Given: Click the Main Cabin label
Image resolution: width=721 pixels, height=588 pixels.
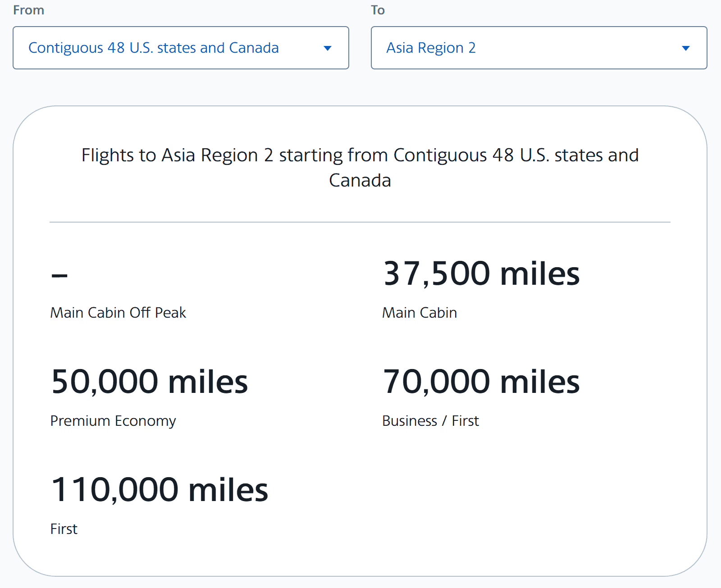Looking at the screenshot, I should click(419, 312).
